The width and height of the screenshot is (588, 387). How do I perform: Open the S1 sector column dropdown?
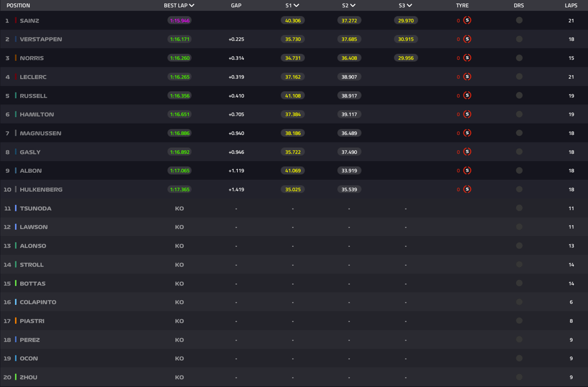(x=292, y=6)
